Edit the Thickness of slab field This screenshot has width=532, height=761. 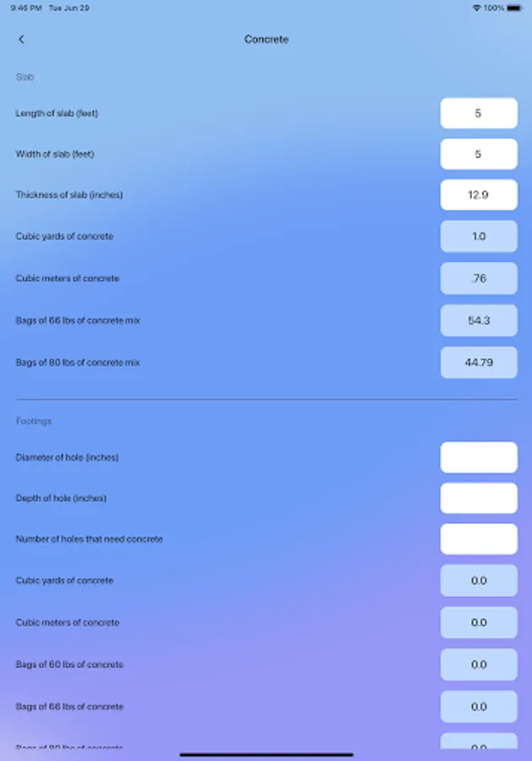478,195
